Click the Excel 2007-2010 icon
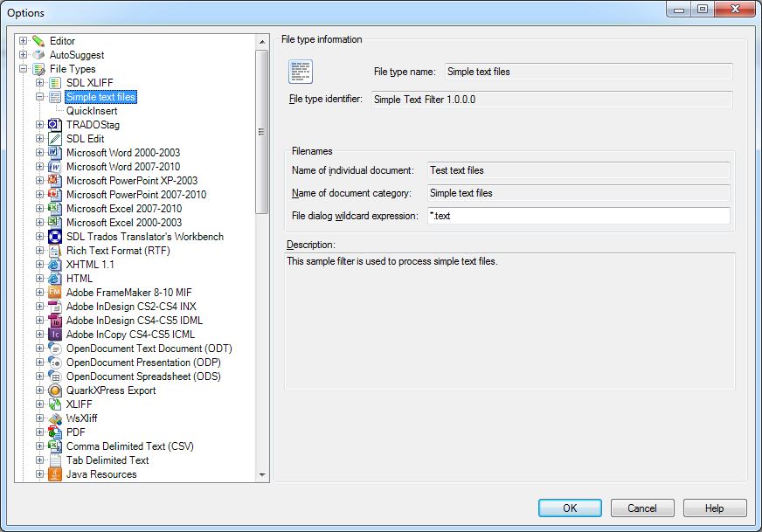Image resolution: width=762 pixels, height=532 pixels. coord(55,209)
